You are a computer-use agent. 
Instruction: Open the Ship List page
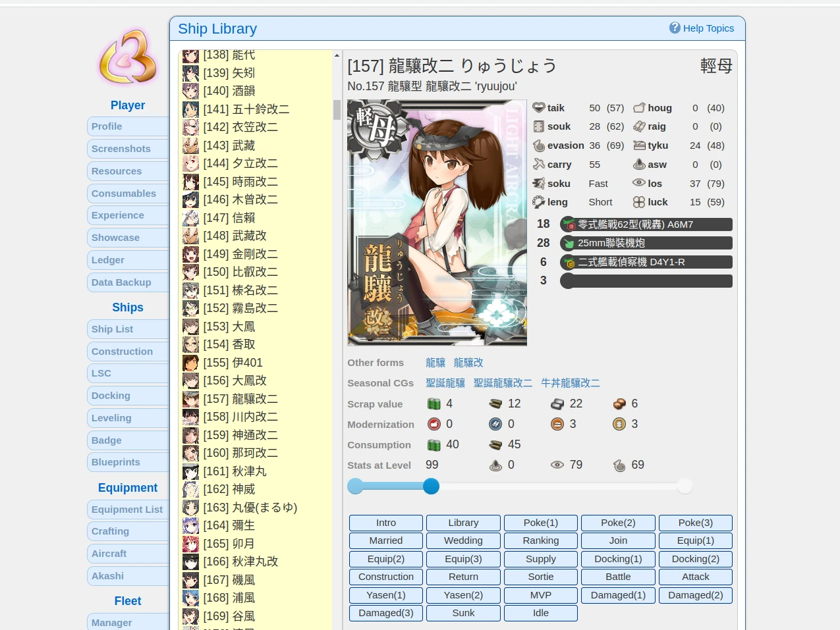(x=128, y=329)
